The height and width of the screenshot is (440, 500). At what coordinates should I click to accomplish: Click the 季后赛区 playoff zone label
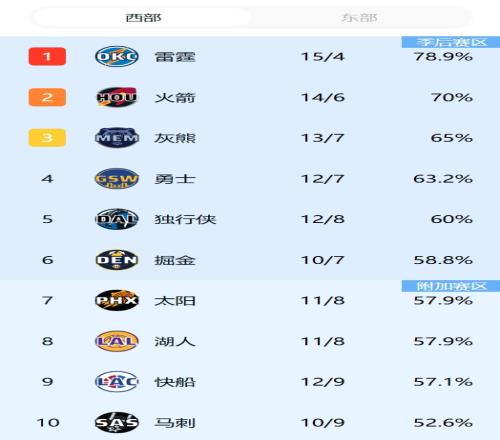tap(451, 42)
